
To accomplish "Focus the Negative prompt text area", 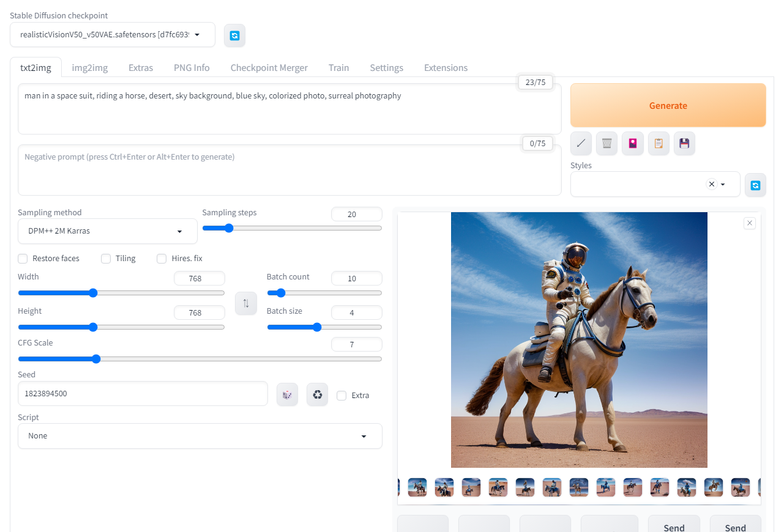I will point(289,170).
